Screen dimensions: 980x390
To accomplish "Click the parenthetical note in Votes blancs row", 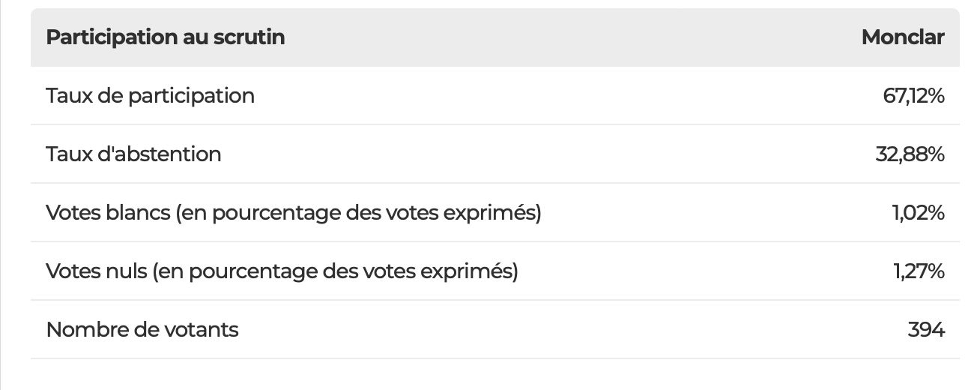I will pyautogui.click(x=358, y=213).
